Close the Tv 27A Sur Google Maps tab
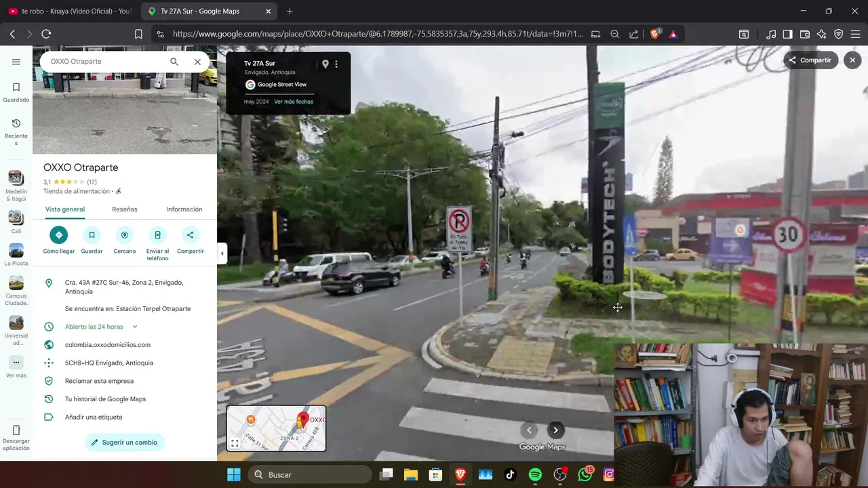 coord(269,12)
